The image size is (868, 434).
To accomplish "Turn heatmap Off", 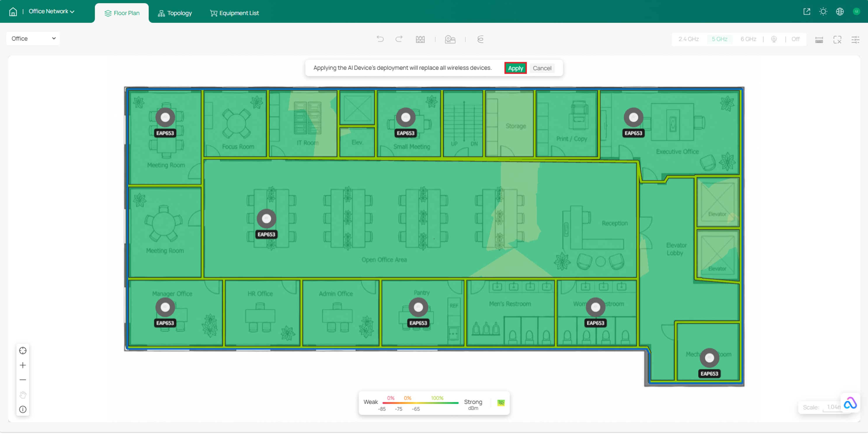I will (x=795, y=39).
